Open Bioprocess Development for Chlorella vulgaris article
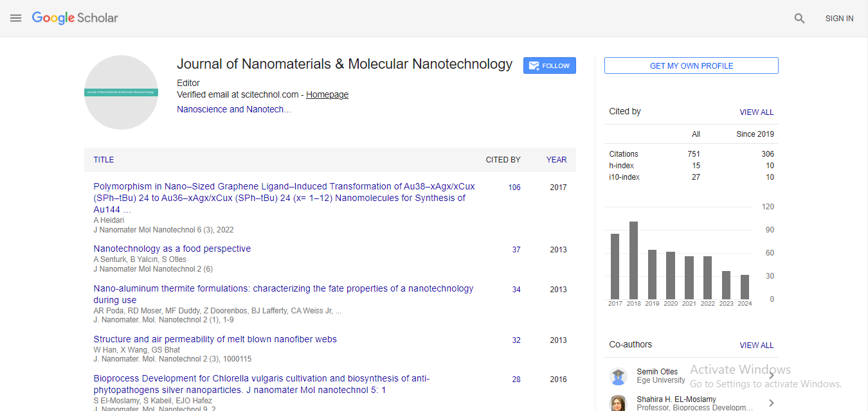This screenshot has width=868, height=411. coord(262,384)
